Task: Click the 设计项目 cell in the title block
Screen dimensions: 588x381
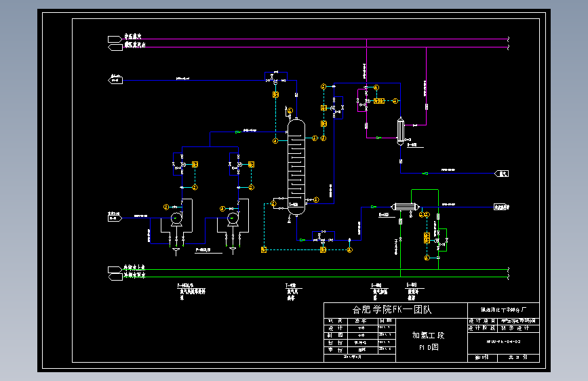Action: tap(482, 321)
